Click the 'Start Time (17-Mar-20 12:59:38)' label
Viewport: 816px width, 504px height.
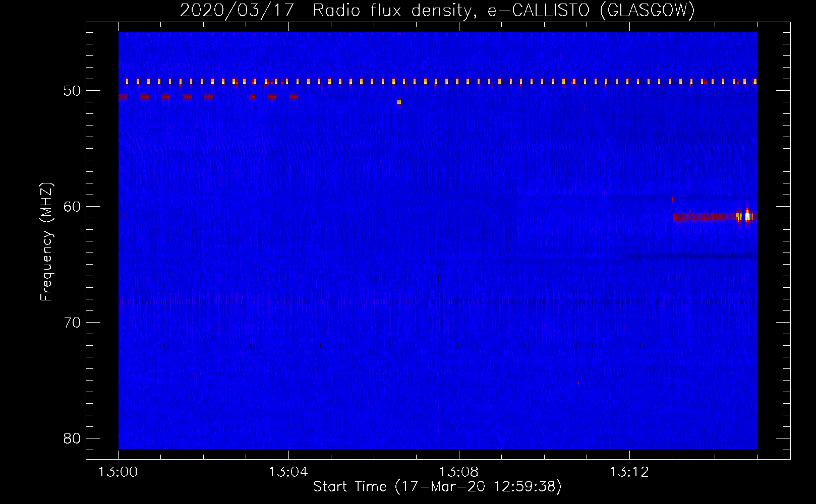437,487
